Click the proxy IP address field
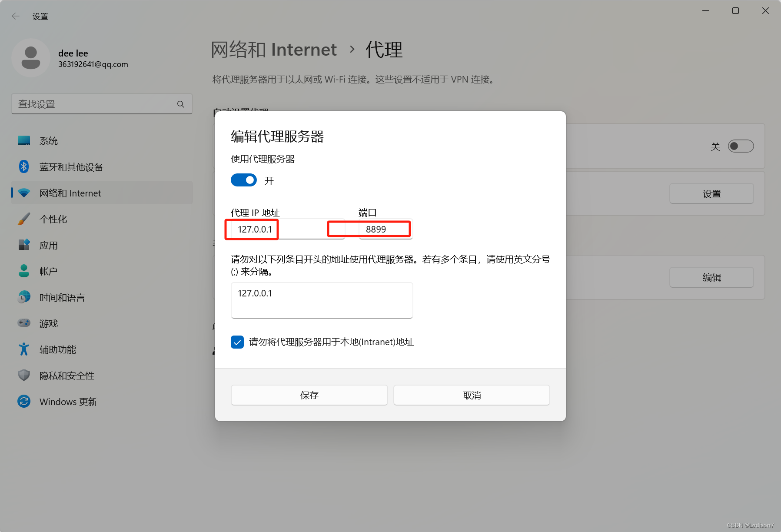The height and width of the screenshot is (532, 781). pos(288,229)
